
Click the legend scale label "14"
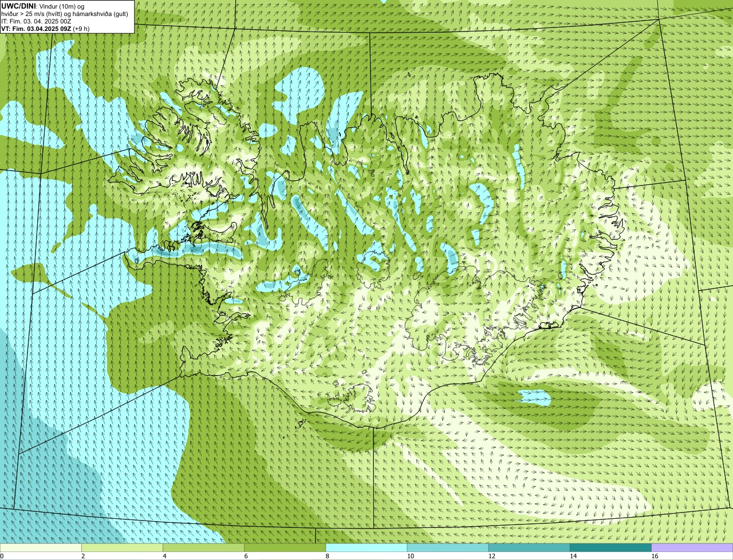pos(573,556)
